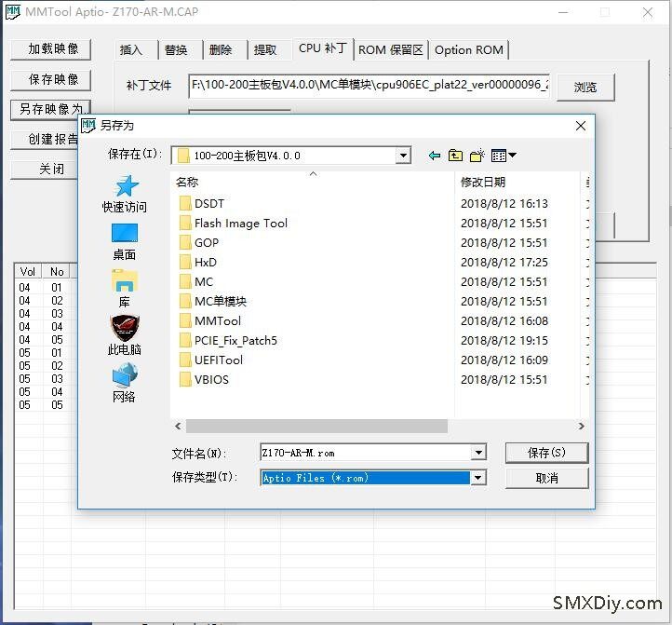This screenshot has width=672, height=625.
Task: Click the No column header in table
Action: click(x=57, y=272)
